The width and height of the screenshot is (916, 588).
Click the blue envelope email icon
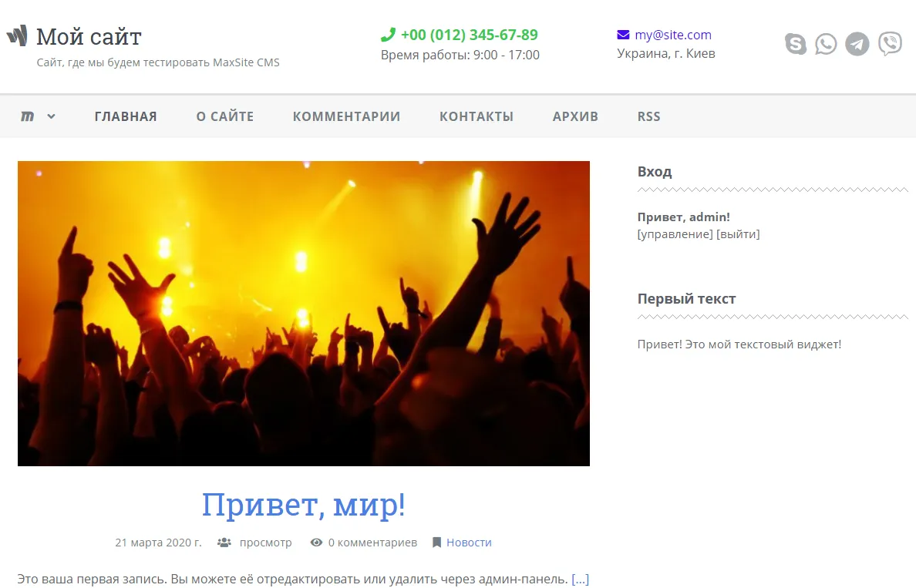pyautogui.click(x=623, y=34)
